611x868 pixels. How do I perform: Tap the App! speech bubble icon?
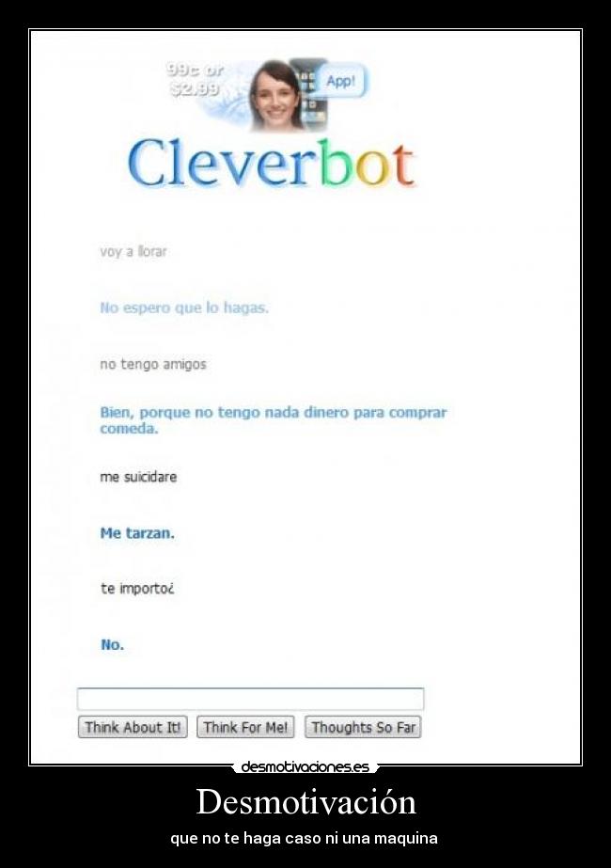[x=341, y=82]
